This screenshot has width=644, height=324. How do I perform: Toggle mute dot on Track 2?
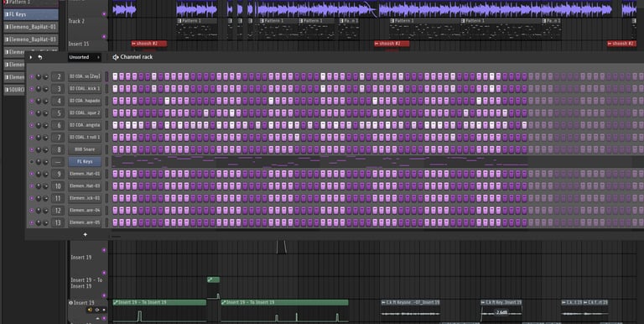[x=104, y=37]
